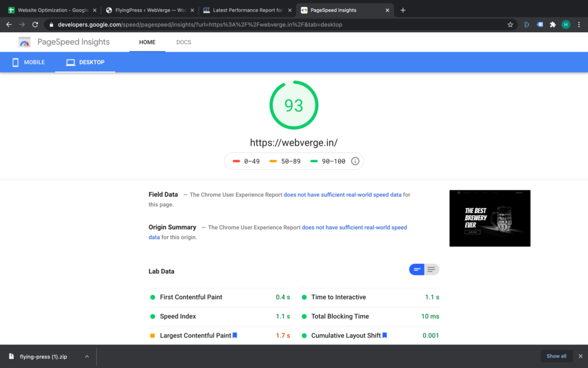The height and width of the screenshot is (368, 588).
Task: Open the DOCS menu item
Action: tap(183, 42)
